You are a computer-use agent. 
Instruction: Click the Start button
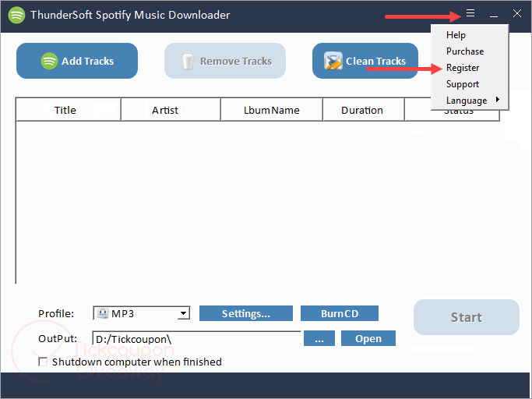click(466, 317)
